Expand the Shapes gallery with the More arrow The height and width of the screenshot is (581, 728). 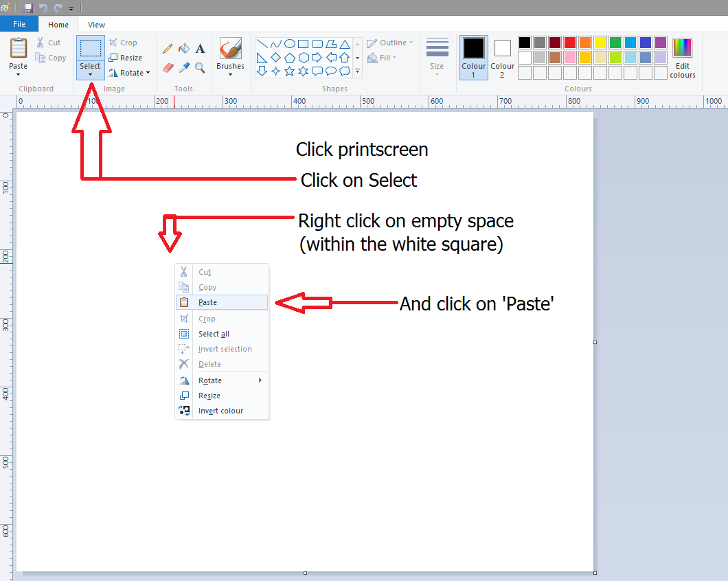click(358, 71)
